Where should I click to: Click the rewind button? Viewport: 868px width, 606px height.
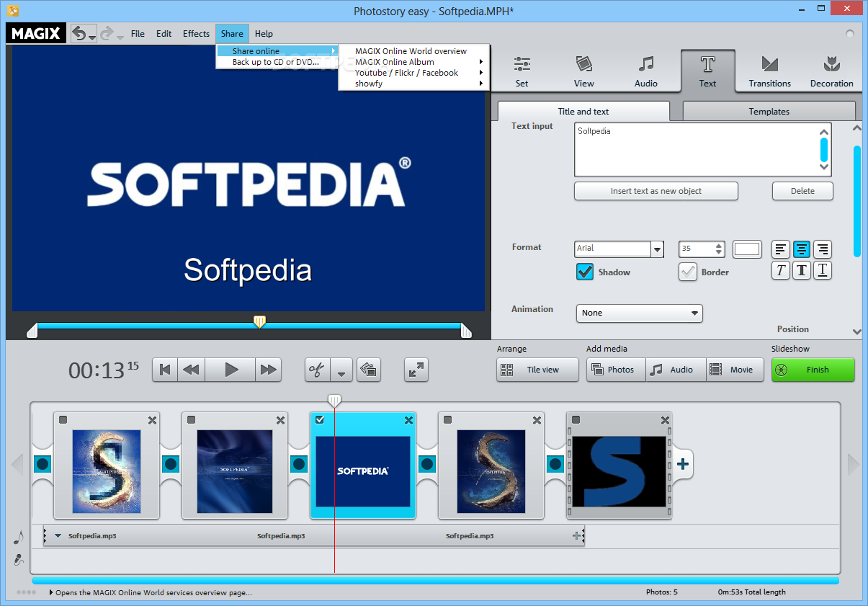pos(191,370)
